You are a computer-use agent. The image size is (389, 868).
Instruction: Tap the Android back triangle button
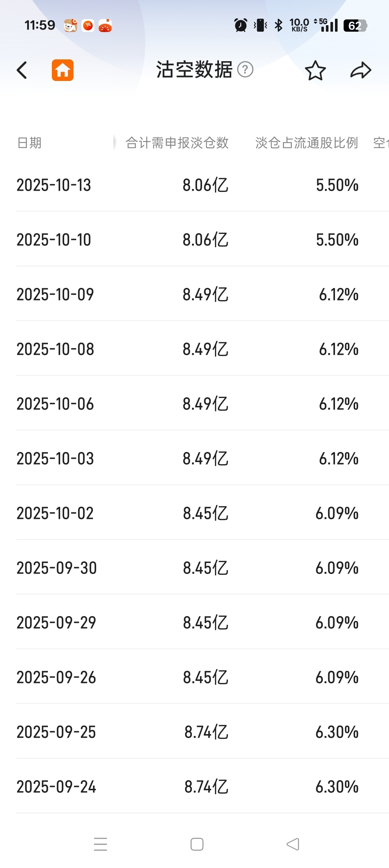tap(293, 844)
